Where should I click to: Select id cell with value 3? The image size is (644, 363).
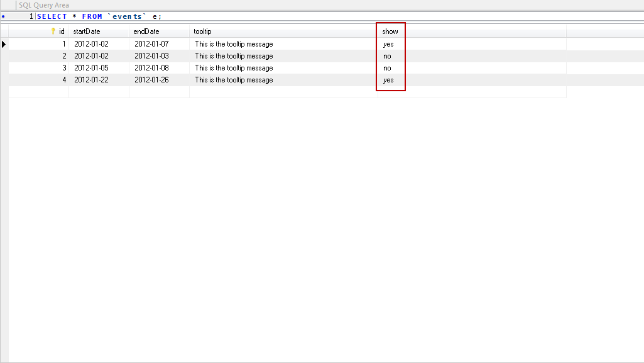coord(38,68)
